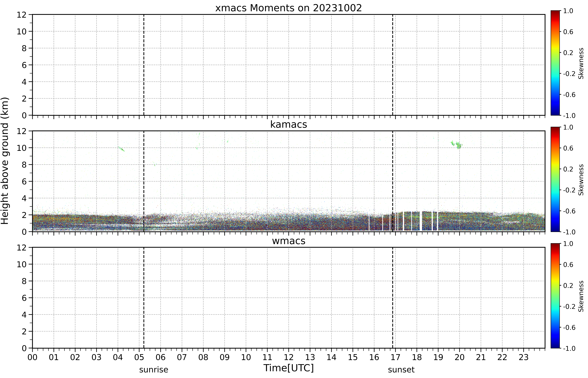Click the kamacs panel Skewness colorbar
The width and height of the screenshot is (588, 378).
(555, 179)
